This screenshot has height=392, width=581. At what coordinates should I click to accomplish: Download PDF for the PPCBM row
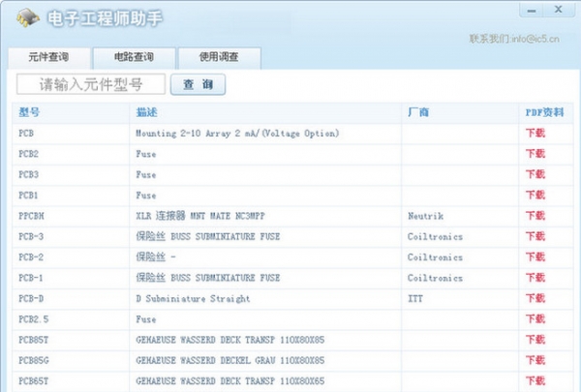click(x=535, y=216)
